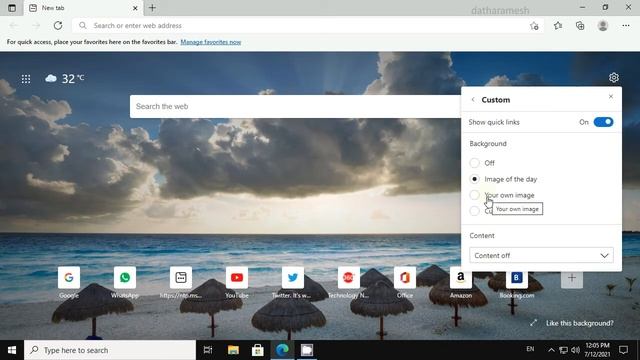Turn off Show quick links toggle
The width and height of the screenshot is (640, 360).
(603, 122)
